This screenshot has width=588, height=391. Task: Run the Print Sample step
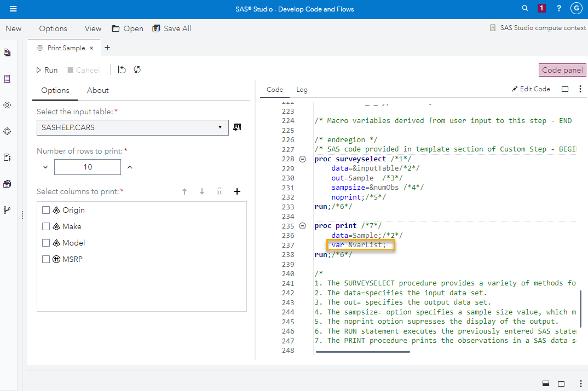(x=47, y=69)
